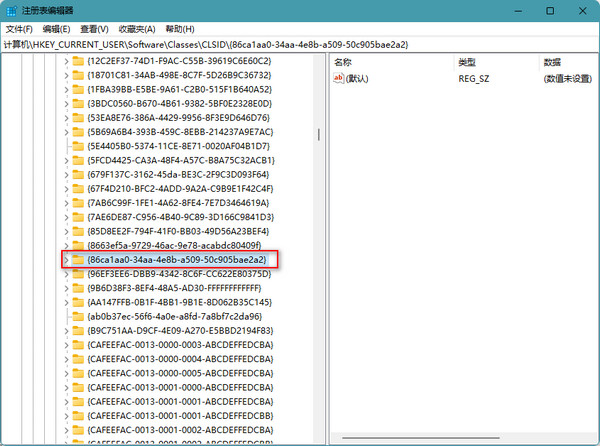Select key name {12C2EF37-74D1-F9AC-C55B-39619C6E60C2}
Image resolution: width=600 pixels, height=446 pixels.
click(x=179, y=61)
